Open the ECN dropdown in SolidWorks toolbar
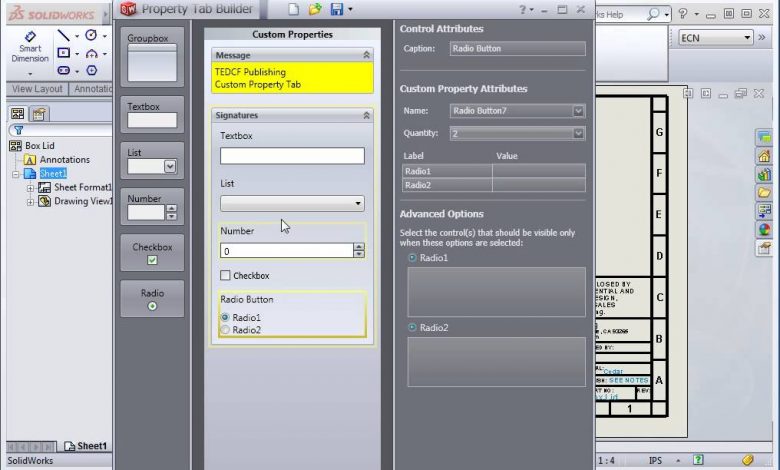Viewport: 780px width, 470px height. tap(747, 38)
